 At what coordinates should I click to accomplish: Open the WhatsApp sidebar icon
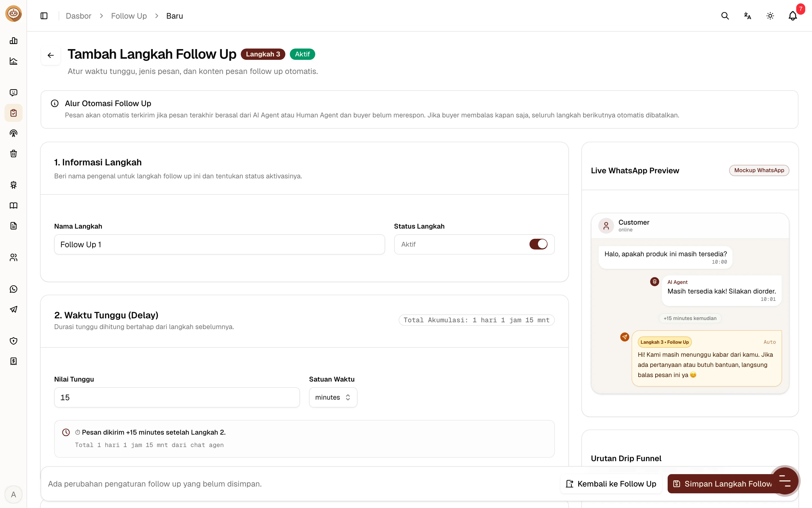[14, 289]
